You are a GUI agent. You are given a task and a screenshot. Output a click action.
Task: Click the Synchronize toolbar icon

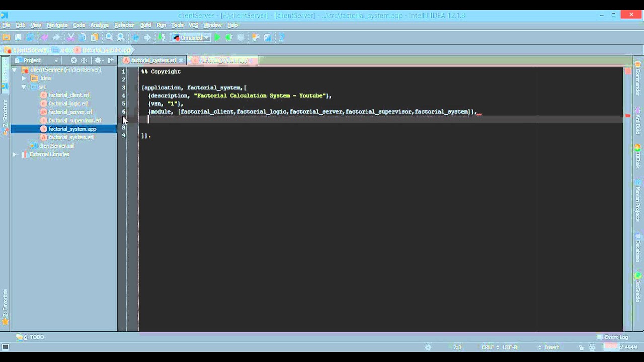tap(30, 38)
